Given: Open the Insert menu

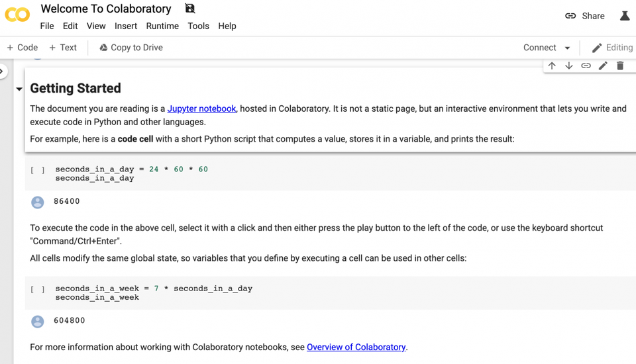Looking at the screenshot, I should (126, 26).
